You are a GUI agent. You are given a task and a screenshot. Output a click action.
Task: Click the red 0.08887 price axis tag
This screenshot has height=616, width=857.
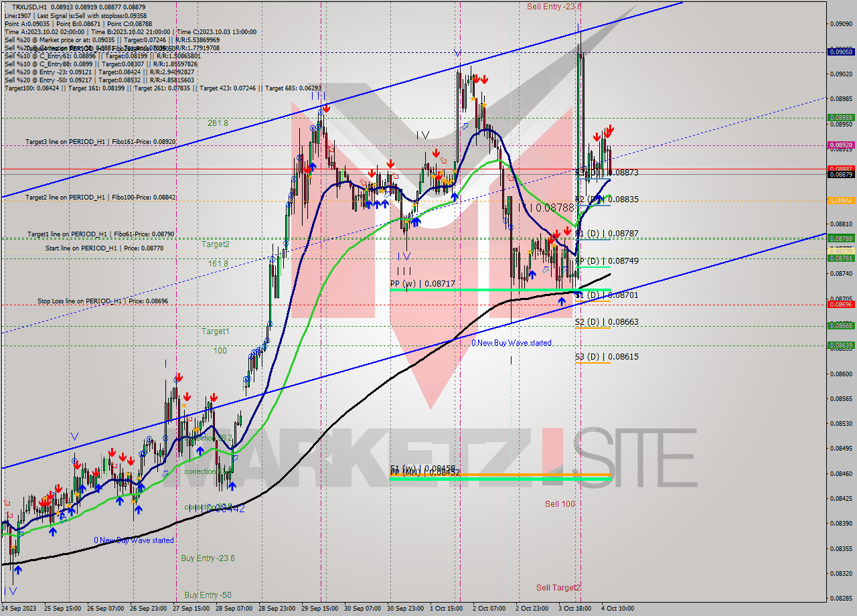pos(841,169)
